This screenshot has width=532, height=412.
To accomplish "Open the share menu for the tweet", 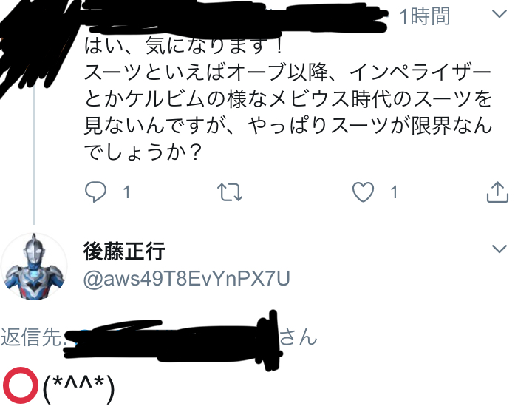I will (x=497, y=192).
